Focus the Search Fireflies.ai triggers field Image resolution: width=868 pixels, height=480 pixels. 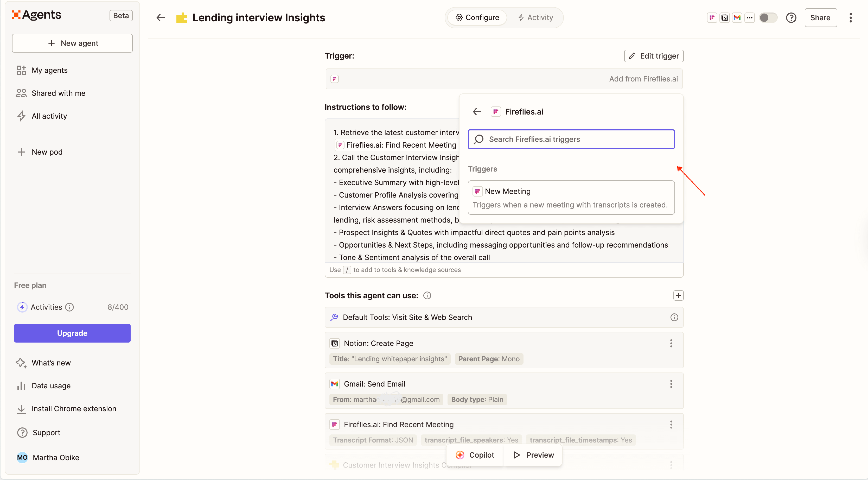point(571,139)
